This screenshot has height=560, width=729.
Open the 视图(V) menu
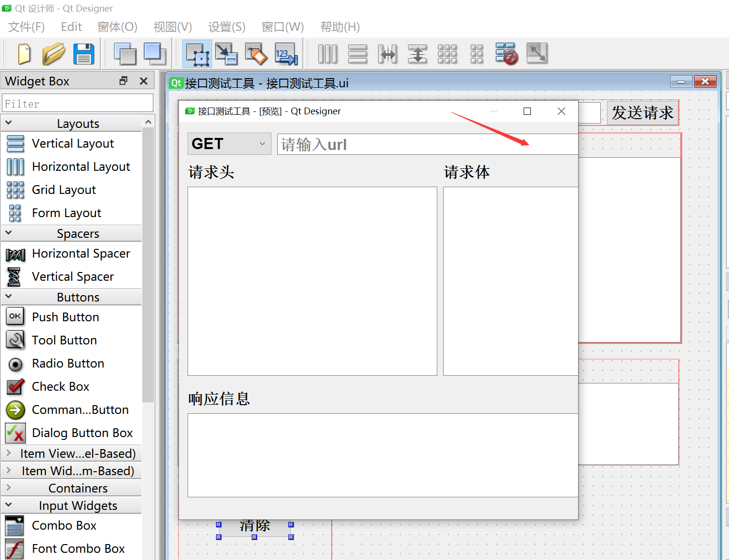coord(173,27)
